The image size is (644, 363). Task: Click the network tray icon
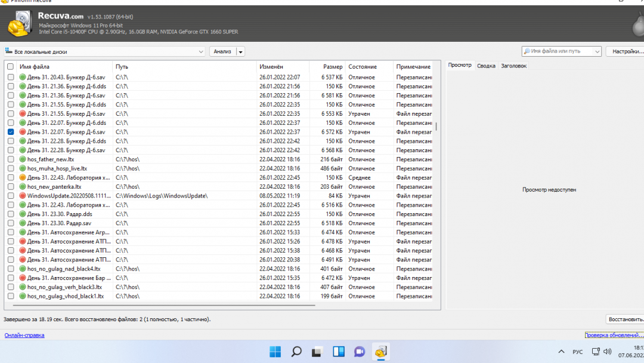coord(596,352)
